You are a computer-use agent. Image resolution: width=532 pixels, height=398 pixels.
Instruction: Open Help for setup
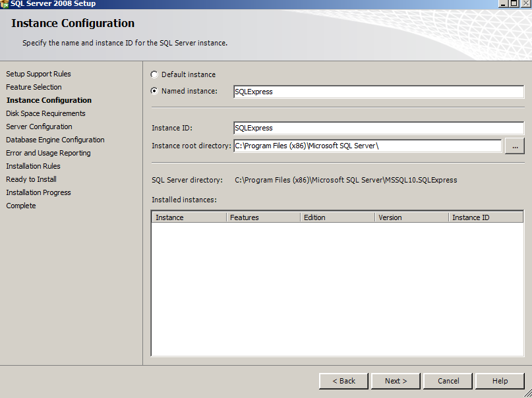click(500, 381)
